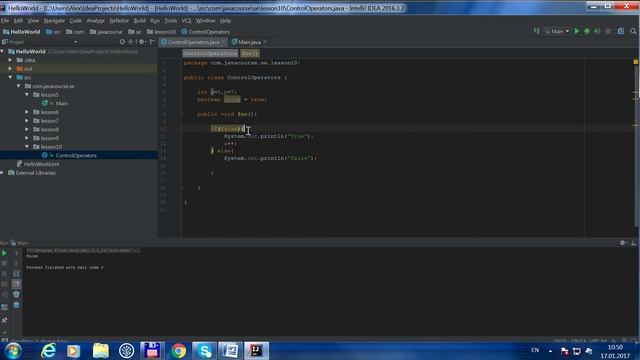Close the Main.java editor tab

pyautogui.click(x=265, y=42)
